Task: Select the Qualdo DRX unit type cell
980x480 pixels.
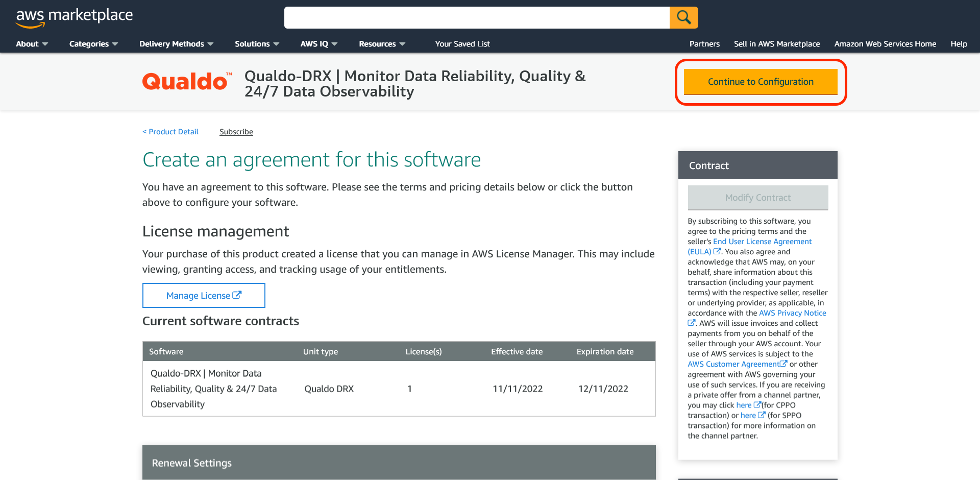Action: click(x=329, y=389)
